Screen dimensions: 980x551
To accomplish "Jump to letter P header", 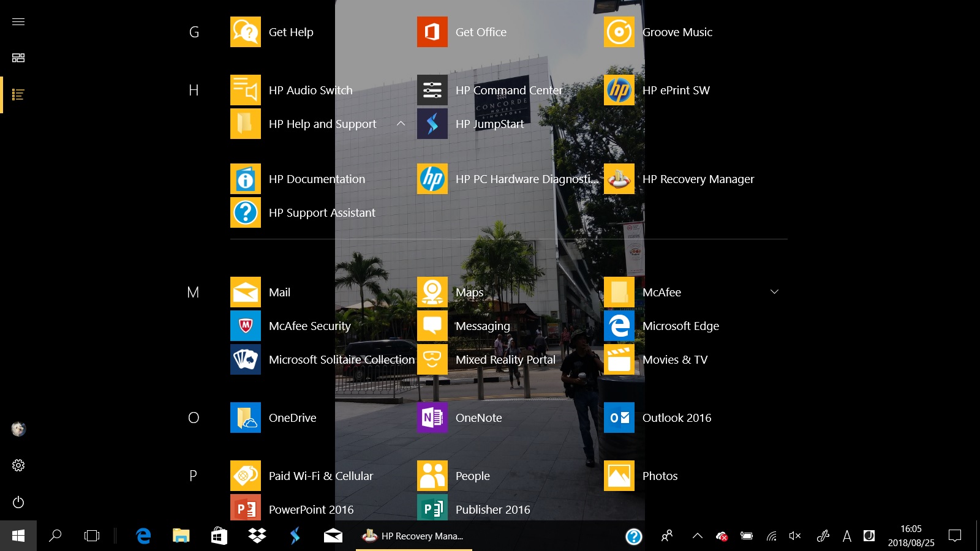I will pos(193,476).
